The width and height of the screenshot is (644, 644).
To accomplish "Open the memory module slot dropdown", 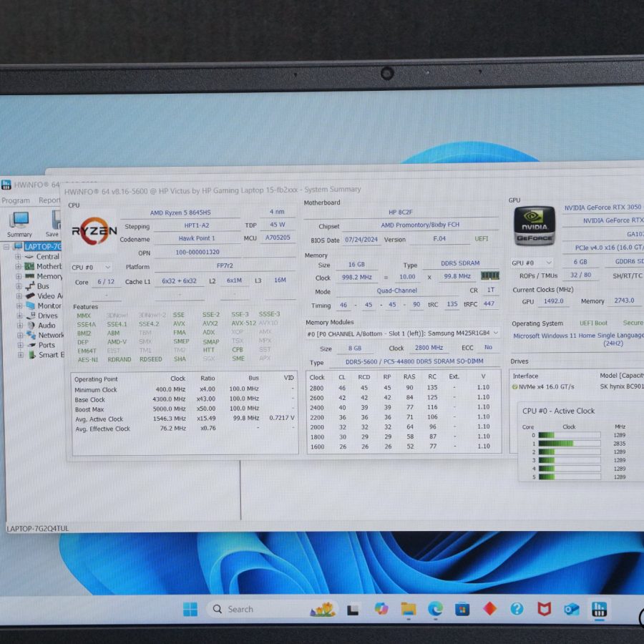I will (402, 333).
